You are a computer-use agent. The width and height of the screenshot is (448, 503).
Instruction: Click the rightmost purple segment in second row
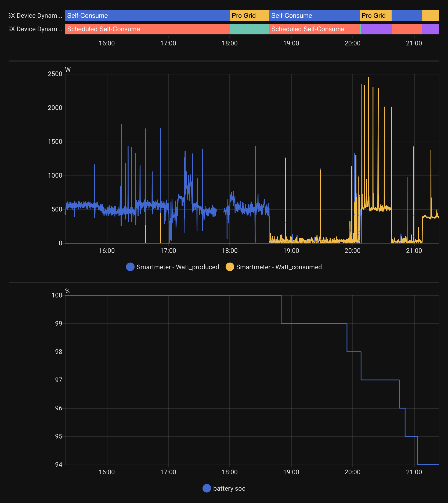coord(431,29)
